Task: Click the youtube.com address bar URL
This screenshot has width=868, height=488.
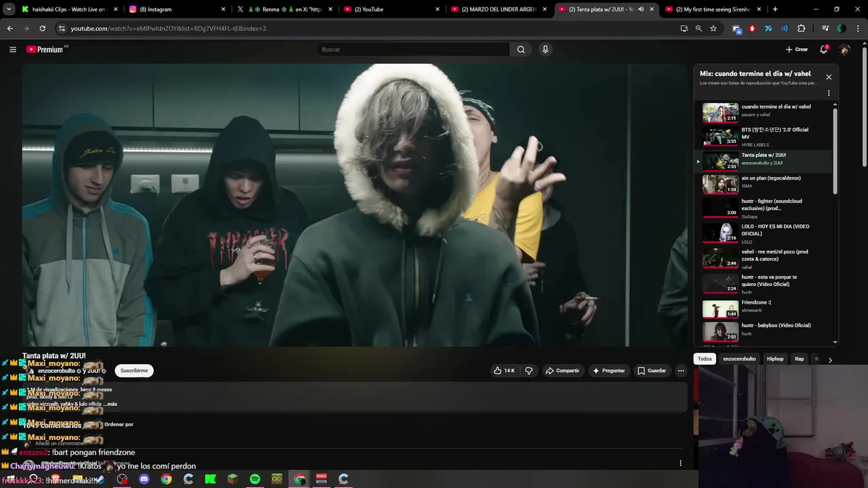Action: 168,28
